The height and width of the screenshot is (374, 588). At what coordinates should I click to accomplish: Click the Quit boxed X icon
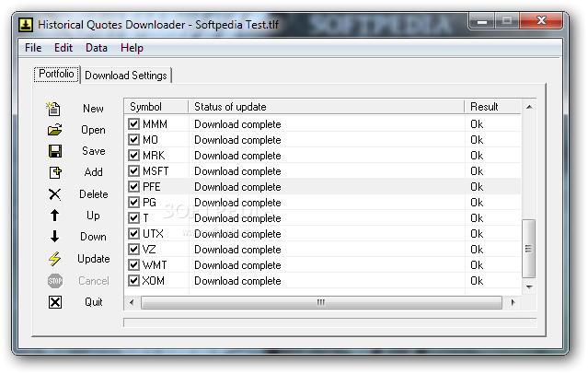click(55, 302)
